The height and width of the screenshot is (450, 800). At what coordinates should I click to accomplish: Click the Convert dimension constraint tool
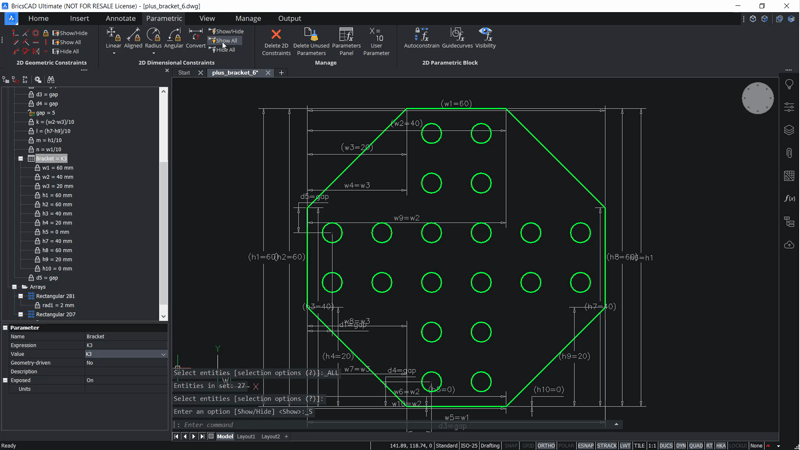click(195, 38)
